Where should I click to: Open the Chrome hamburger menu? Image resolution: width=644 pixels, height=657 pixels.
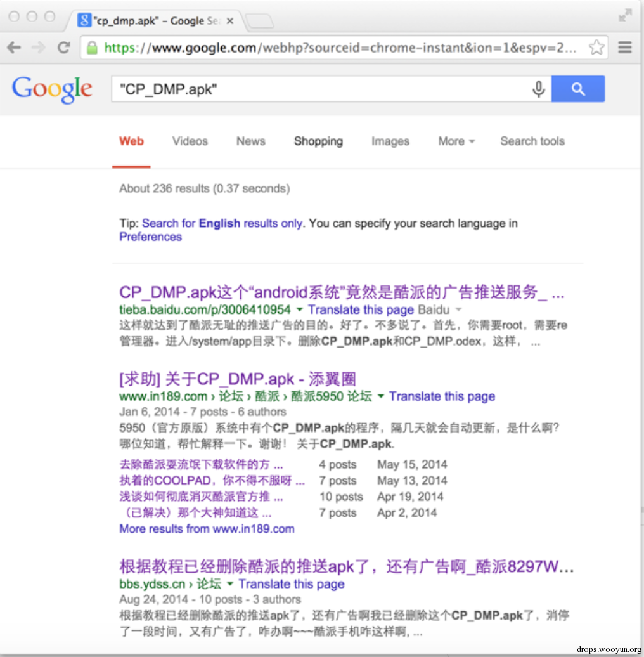(x=625, y=48)
